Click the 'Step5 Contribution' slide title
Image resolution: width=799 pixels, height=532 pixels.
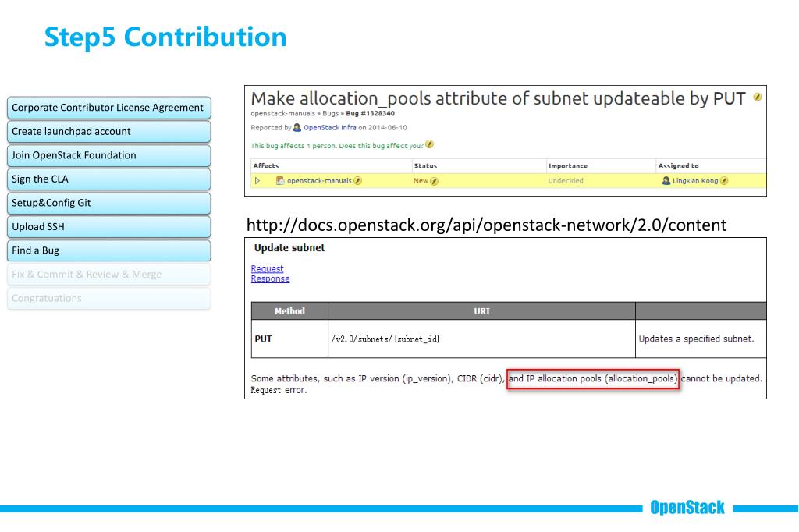[165, 37]
